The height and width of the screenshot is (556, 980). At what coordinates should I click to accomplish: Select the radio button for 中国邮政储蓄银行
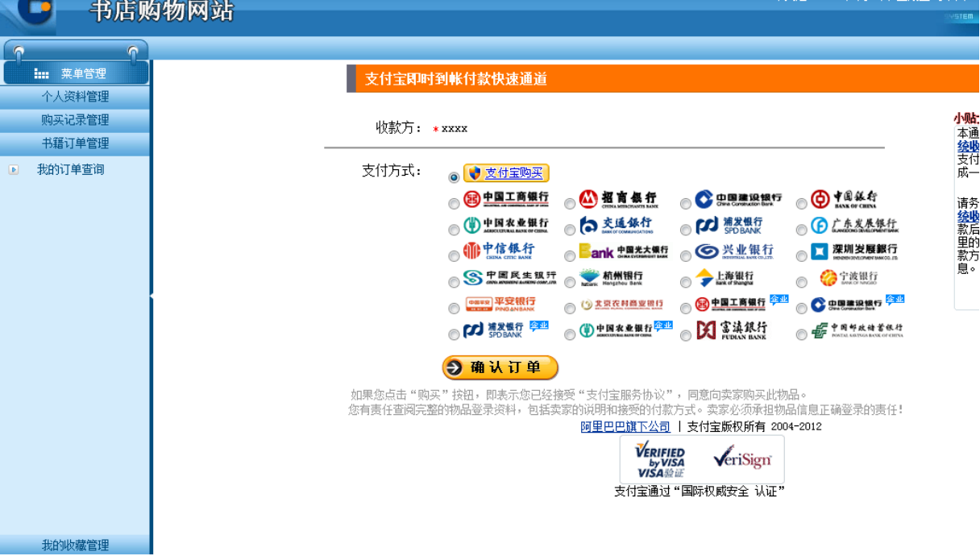coord(801,335)
